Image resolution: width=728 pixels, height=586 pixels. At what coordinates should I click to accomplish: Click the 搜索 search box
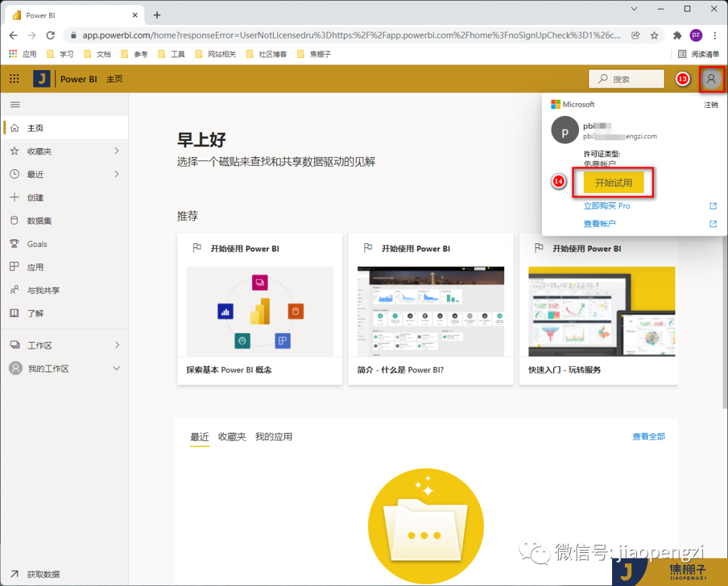point(626,79)
